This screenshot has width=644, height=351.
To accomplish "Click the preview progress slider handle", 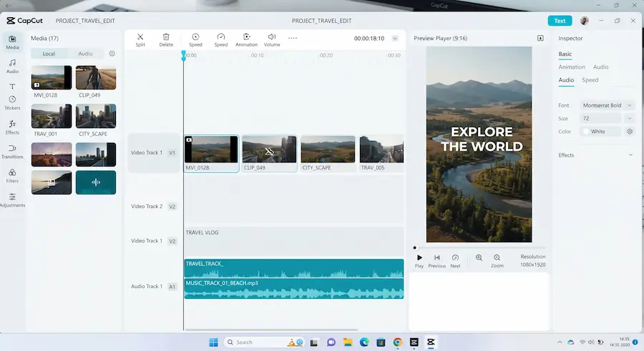I will coord(415,247).
